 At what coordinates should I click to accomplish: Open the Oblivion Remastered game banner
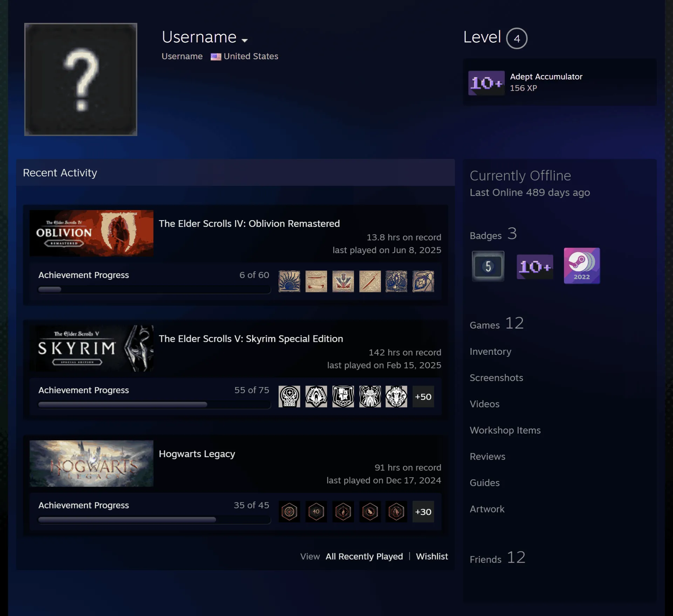(91, 233)
